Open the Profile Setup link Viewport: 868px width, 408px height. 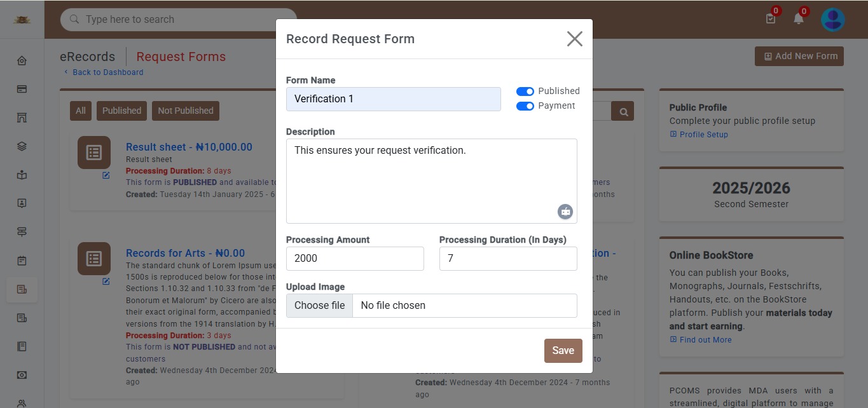tap(703, 135)
